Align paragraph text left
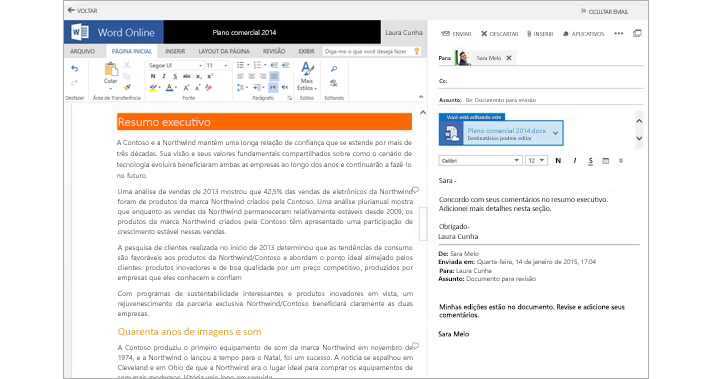The width and height of the screenshot is (713, 379). pos(241,76)
